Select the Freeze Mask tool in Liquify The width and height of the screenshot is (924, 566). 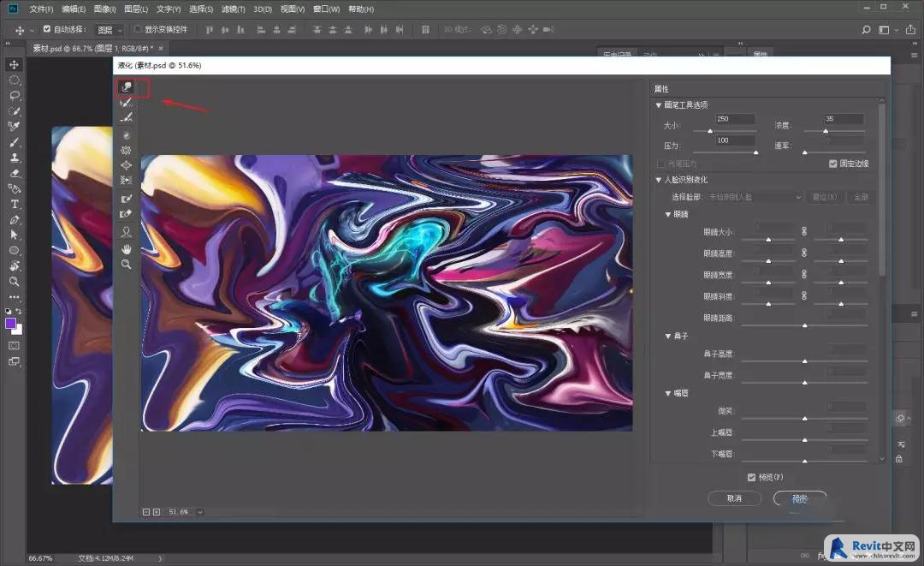tap(126, 199)
